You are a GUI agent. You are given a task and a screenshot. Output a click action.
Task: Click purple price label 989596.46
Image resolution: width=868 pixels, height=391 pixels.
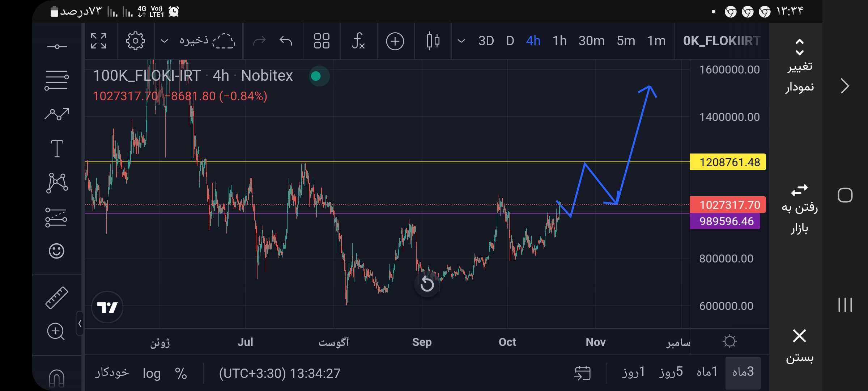(725, 221)
